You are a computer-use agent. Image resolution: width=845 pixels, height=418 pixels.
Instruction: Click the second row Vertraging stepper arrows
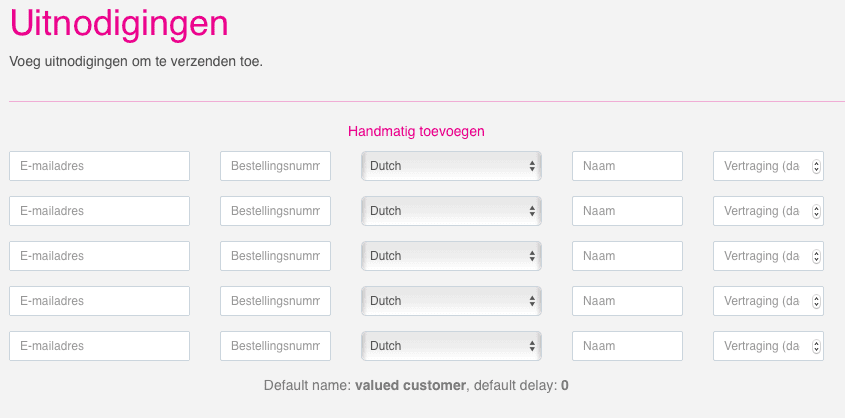[816, 211]
